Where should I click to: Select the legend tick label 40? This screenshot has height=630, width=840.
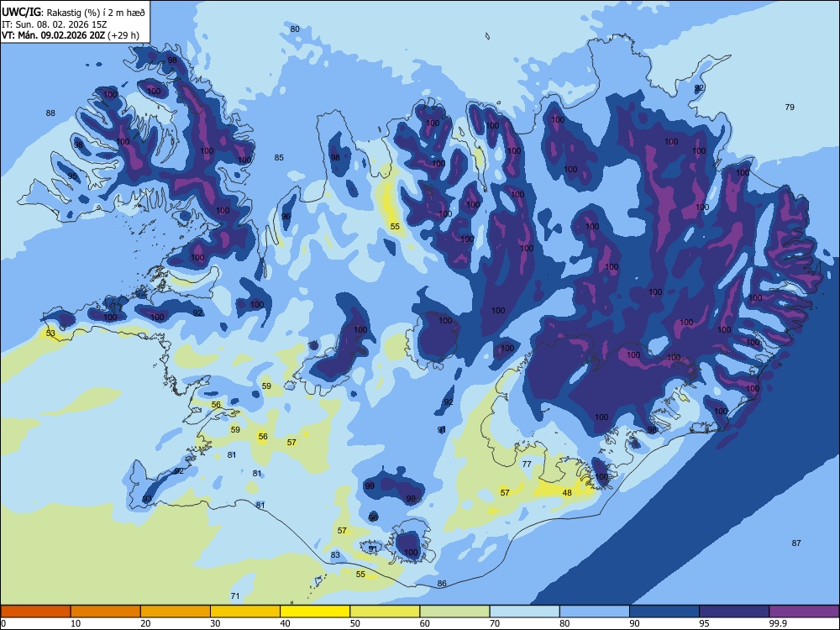pyautogui.click(x=285, y=623)
